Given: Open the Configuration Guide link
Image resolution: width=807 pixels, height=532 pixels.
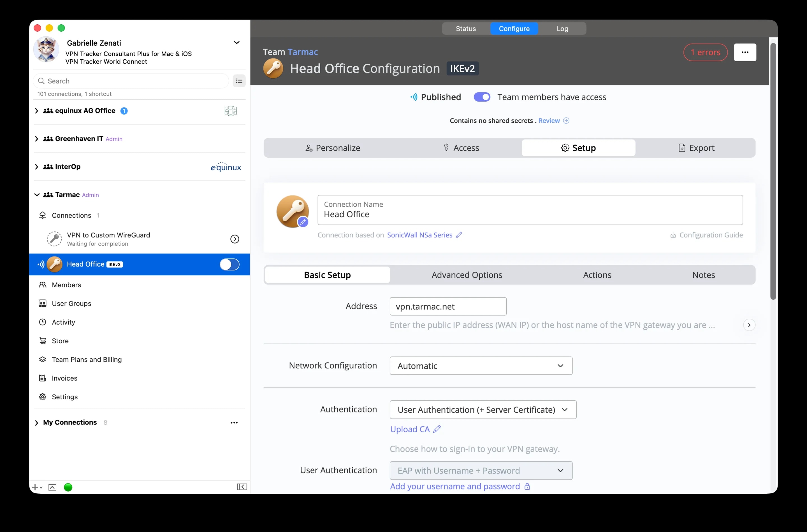Looking at the screenshot, I should 706,235.
